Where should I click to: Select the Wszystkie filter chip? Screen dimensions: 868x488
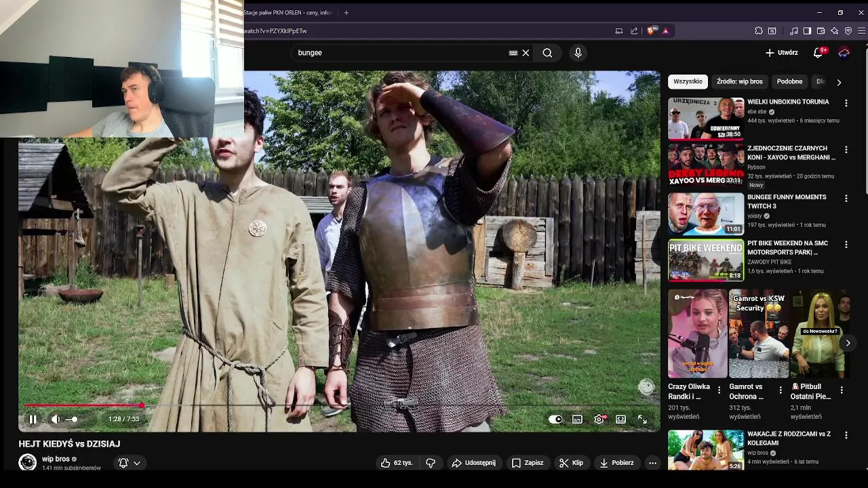click(x=688, y=82)
